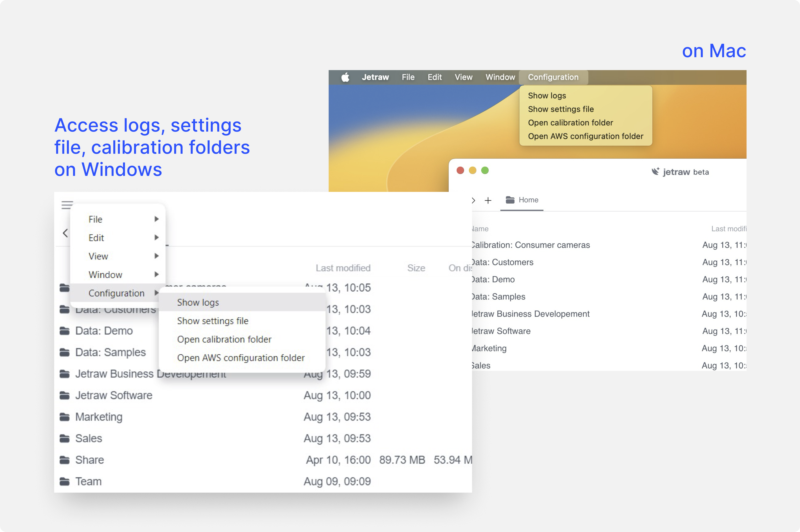Open the Jetraw Software folder
This screenshot has height=532, width=800.
click(x=114, y=395)
